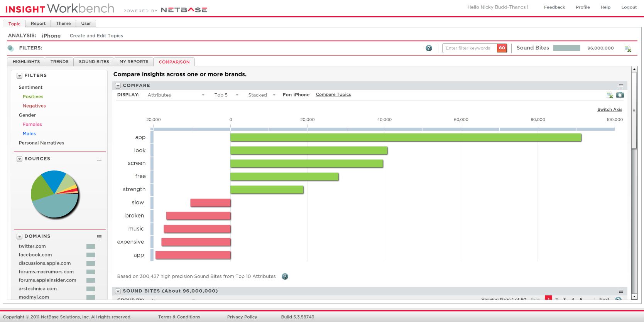The height and width of the screenshot is (322, 644).
Task: Filter by Negatives sentiment
Action: (34, 106)
